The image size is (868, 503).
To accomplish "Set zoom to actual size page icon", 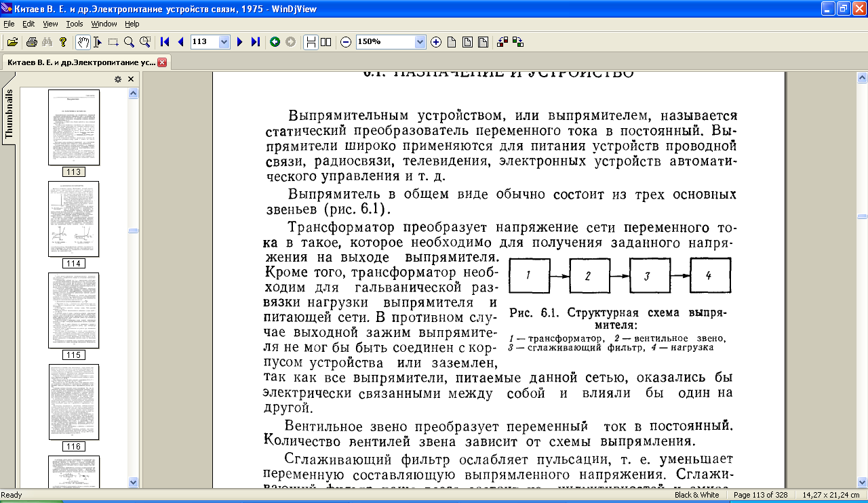I will (452, 42).
